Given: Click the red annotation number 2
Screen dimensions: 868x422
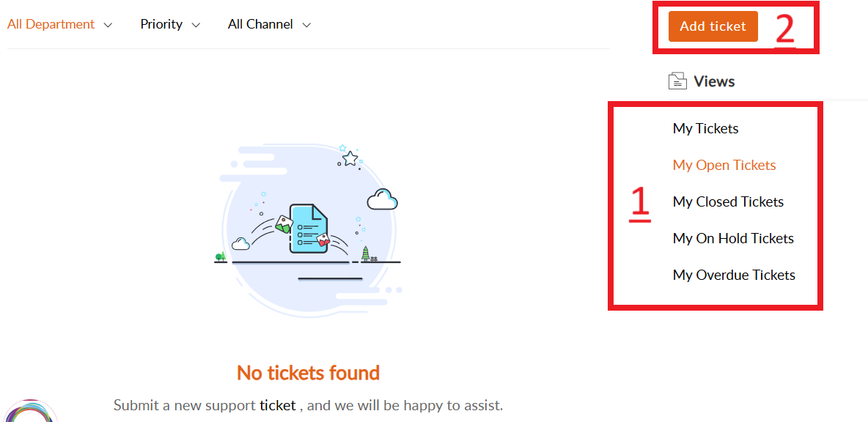Looking at the screenshot, I should coord(784,29).
